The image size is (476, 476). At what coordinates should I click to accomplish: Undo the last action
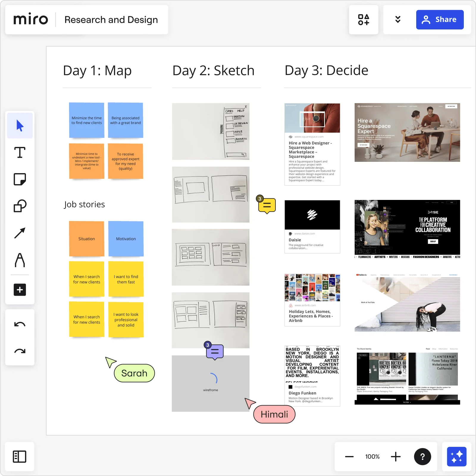(20, 324)
